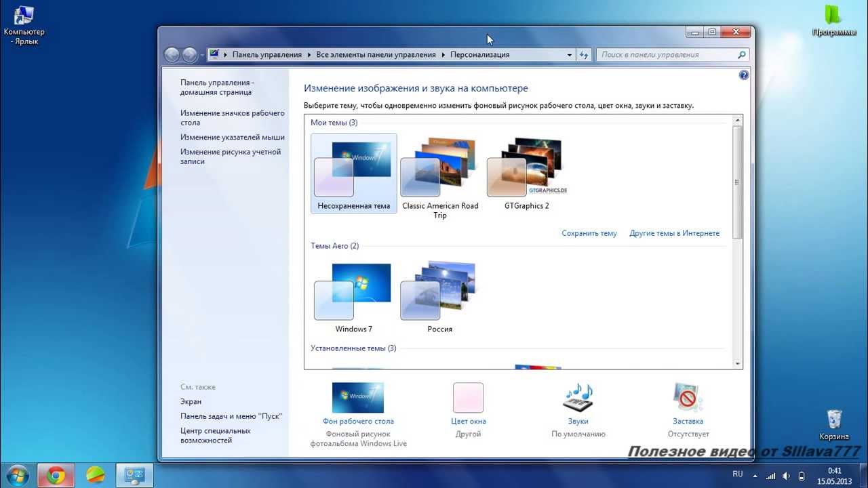Open the Экран link
The image size is (868, 488).
click(191, 401)
